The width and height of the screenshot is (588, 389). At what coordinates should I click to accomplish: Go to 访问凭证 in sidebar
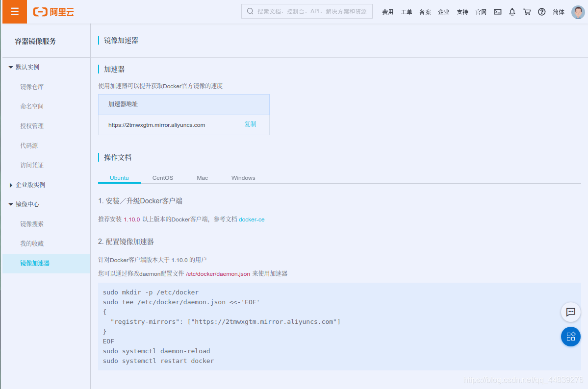[x=32, y=165]
